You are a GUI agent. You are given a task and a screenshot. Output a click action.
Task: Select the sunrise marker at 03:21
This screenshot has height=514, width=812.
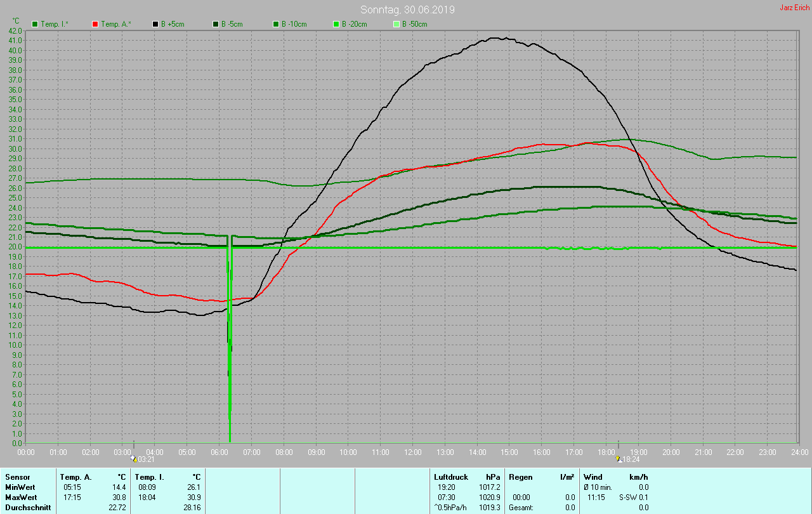pyautogui.click(x=134, y=458)
